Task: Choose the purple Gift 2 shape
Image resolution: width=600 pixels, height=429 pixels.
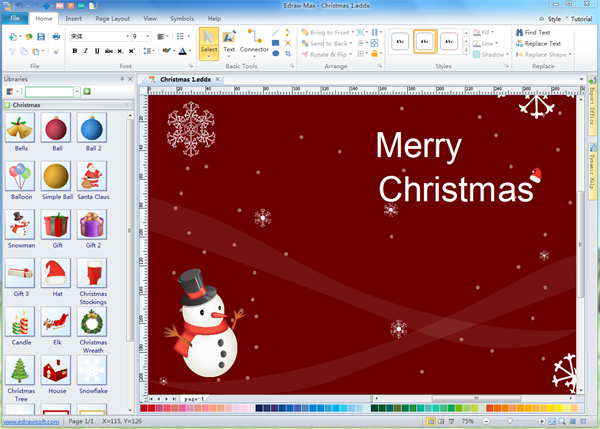Action: (x=92, y=225)
